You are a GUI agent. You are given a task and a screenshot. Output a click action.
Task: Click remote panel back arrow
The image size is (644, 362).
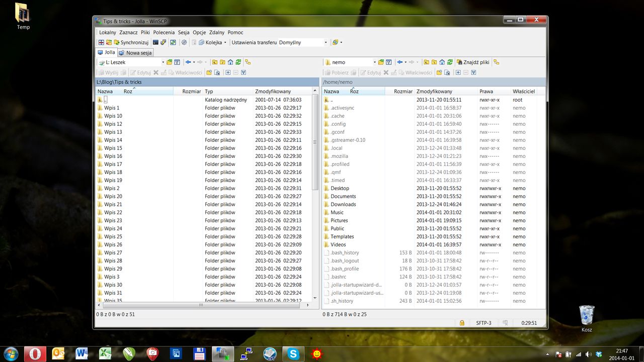point(400,62)
